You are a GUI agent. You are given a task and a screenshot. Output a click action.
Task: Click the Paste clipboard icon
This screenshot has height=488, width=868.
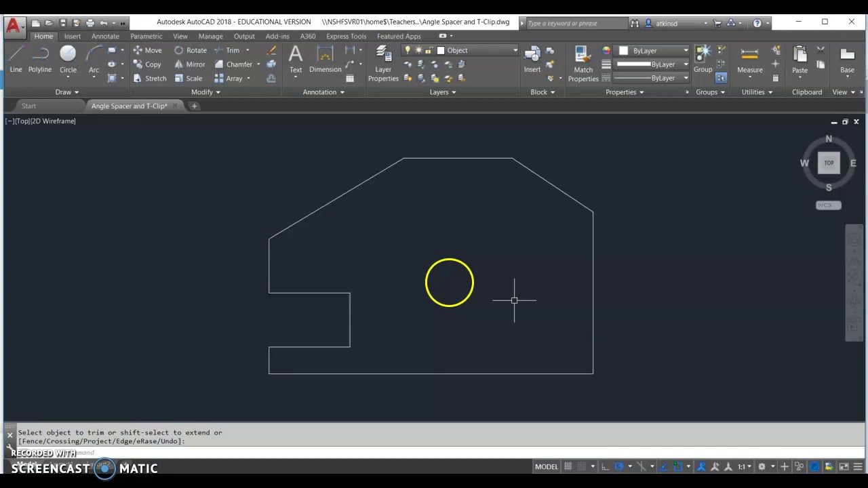(x=800, y=60)
